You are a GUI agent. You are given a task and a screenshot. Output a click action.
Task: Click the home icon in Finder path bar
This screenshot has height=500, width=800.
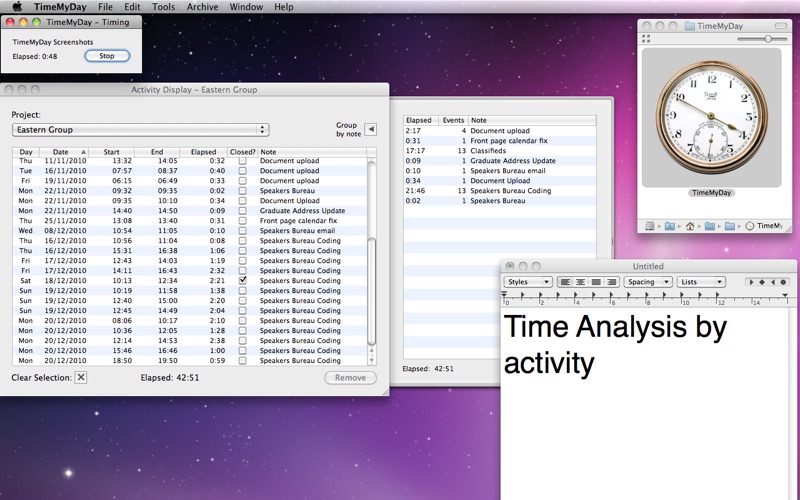690,226
